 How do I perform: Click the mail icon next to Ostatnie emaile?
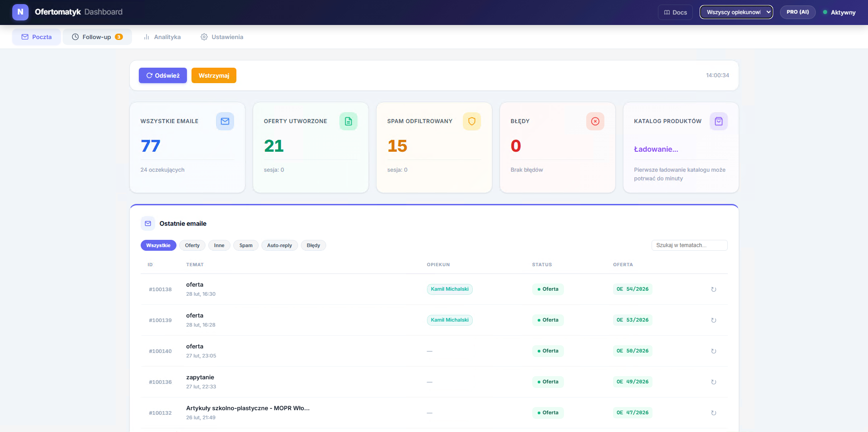(147, 223)
